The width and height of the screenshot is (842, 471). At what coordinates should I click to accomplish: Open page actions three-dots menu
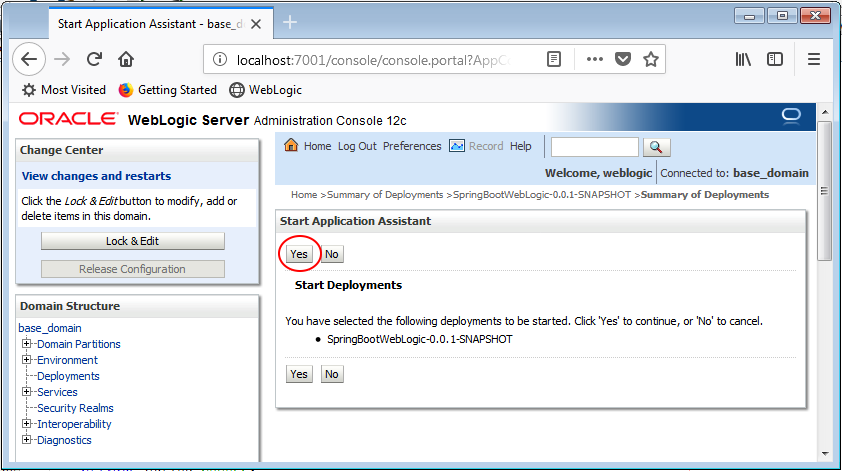pyautogui.click(x=594, y=59)
